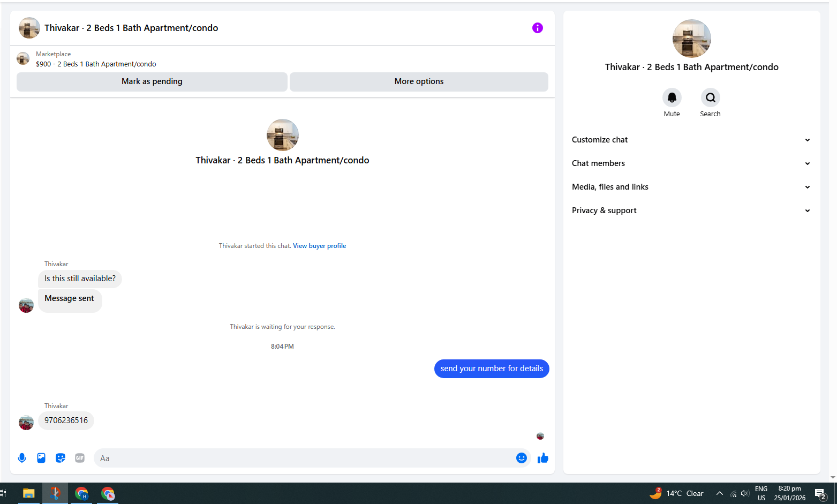Click small Marketplace listing thumbnail
The height and width of the screenshot is (504, 837).
[23, 58]
